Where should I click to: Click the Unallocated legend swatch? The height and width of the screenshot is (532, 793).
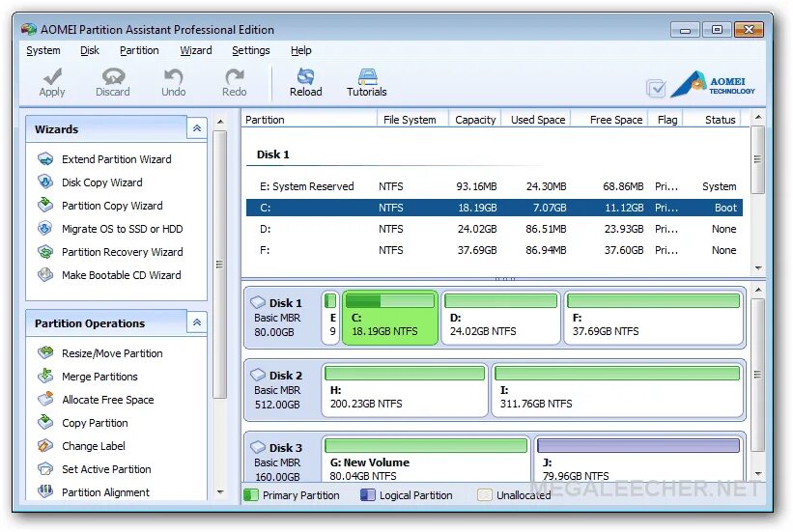[485, 495]
